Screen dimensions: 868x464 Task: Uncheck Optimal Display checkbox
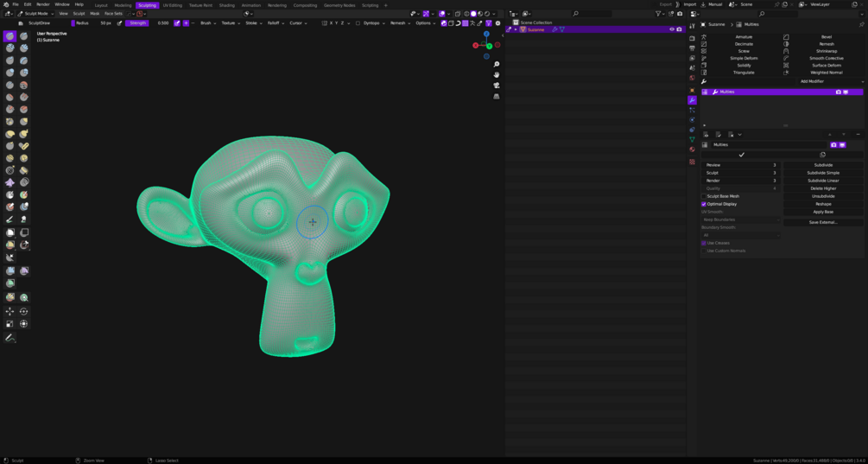pos(704,204)
